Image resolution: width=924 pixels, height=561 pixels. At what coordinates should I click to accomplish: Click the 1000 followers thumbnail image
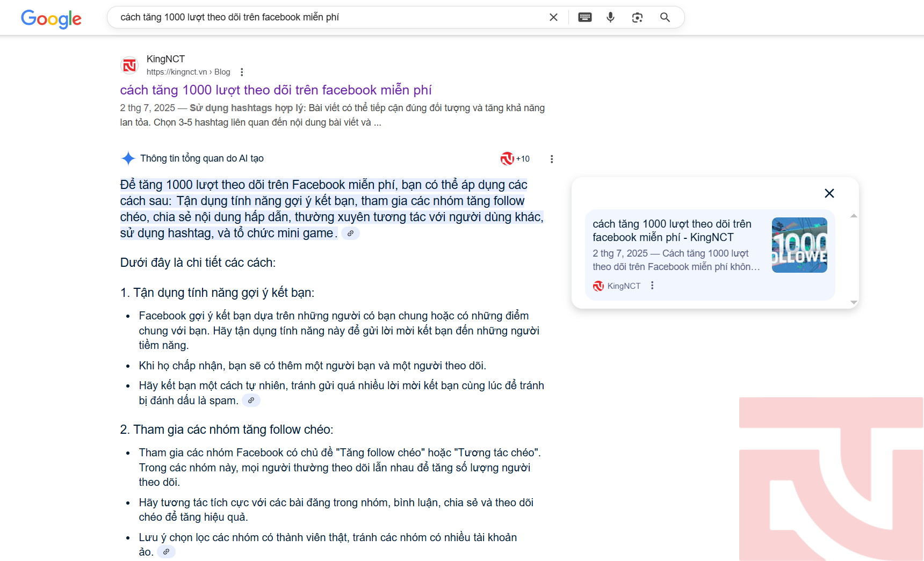point(799,245)
